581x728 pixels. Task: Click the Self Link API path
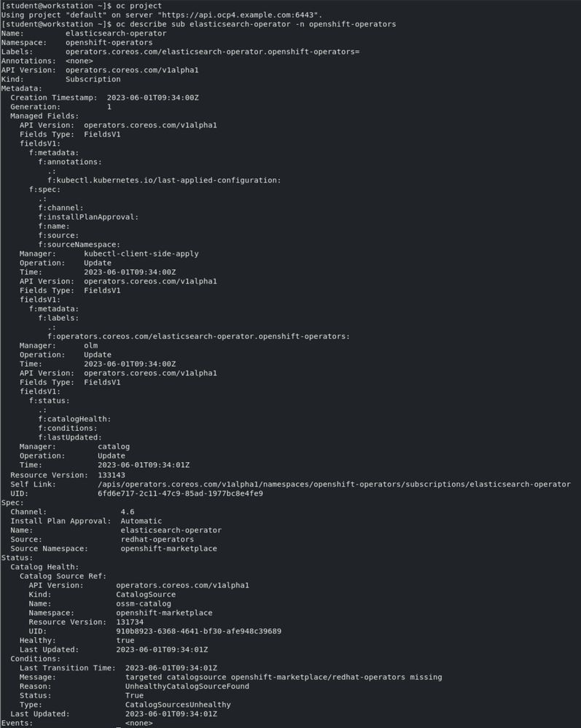334,484
